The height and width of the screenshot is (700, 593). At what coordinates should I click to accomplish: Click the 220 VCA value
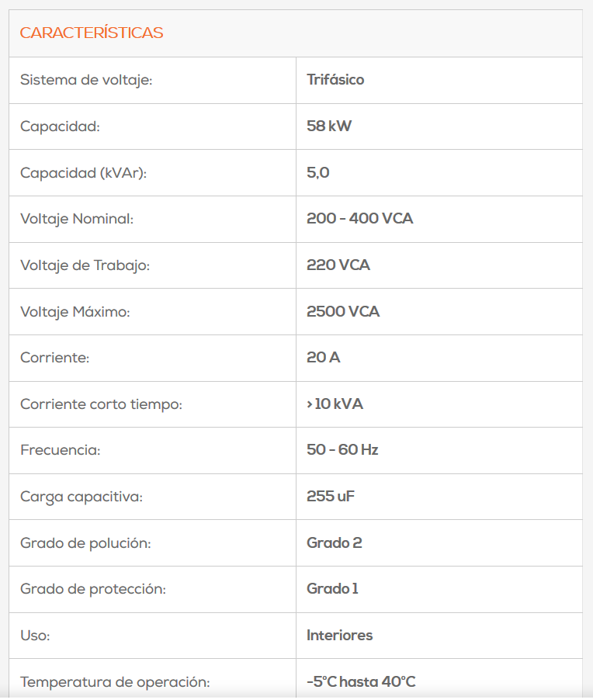click(338, 265)
